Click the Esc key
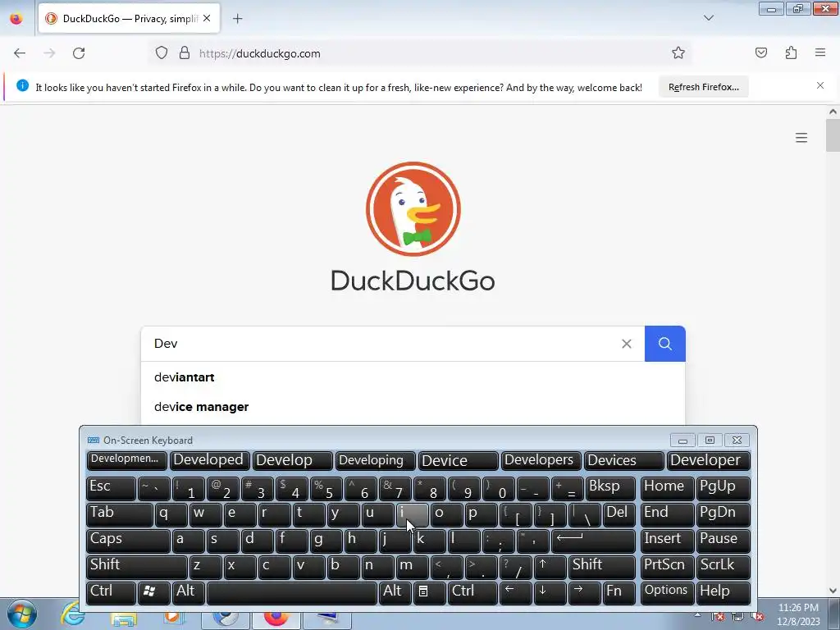The width and height of the screenshot is (840, 630). click(111, 487)
